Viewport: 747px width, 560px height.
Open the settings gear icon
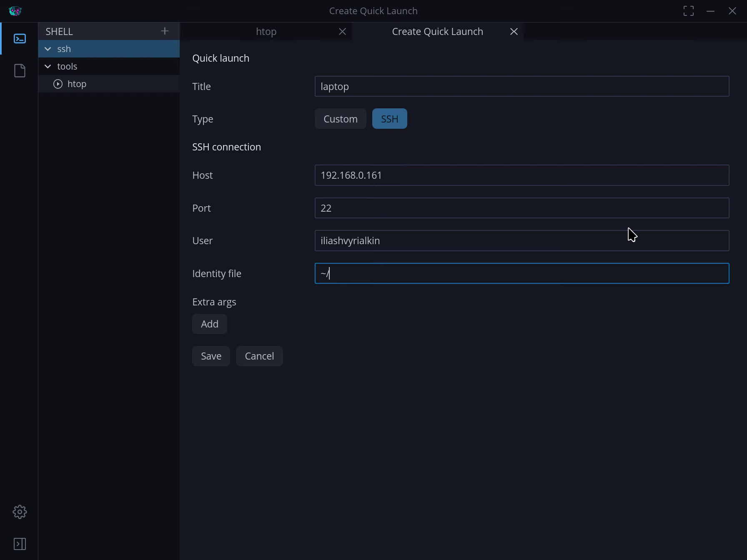[x=20, y=512]
